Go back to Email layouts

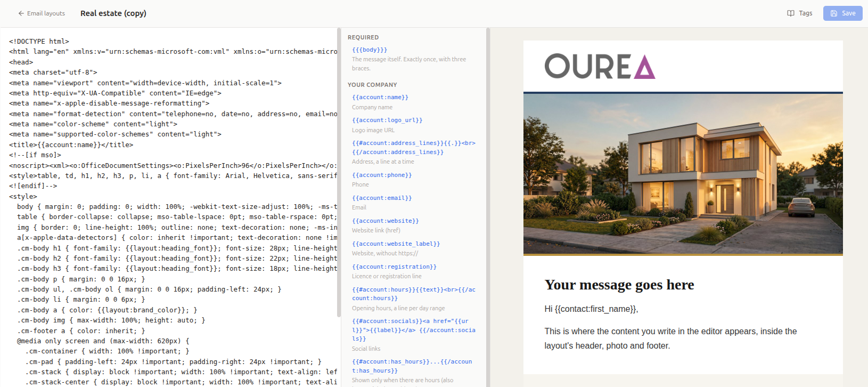pyautogui.click(x=42, y=13)
